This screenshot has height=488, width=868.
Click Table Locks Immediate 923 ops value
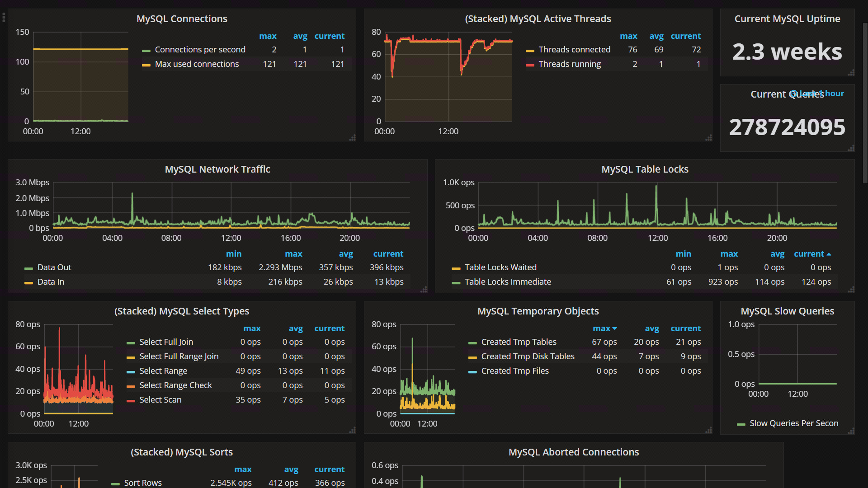click(723, 282)
